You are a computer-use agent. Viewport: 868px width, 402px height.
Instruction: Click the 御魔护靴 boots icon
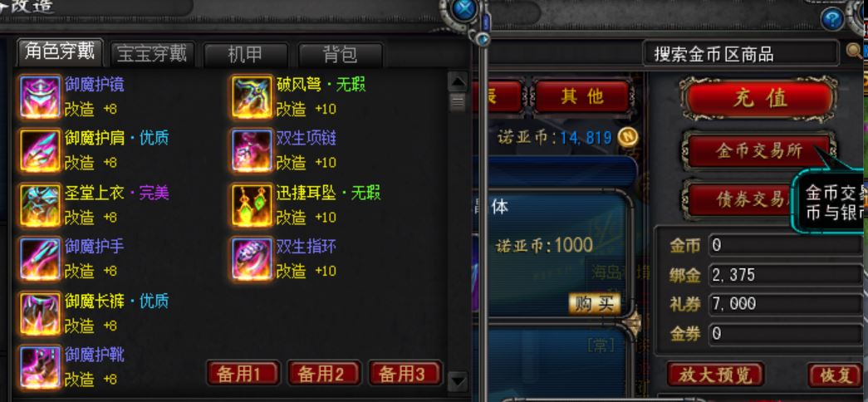point(41,367)
